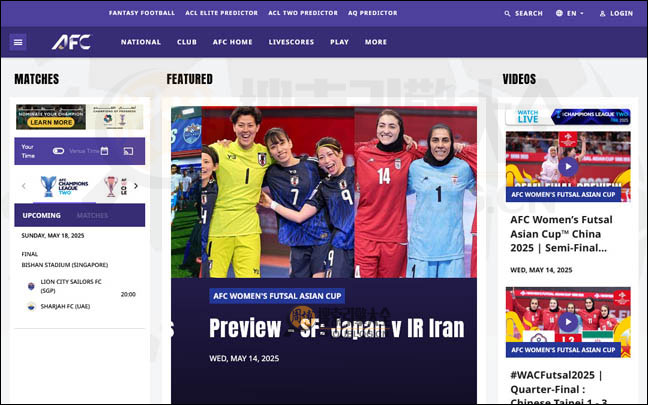Screen dimensions: 648x405
Task: Click the MATCHES section heading
Action: click(37, 79)
